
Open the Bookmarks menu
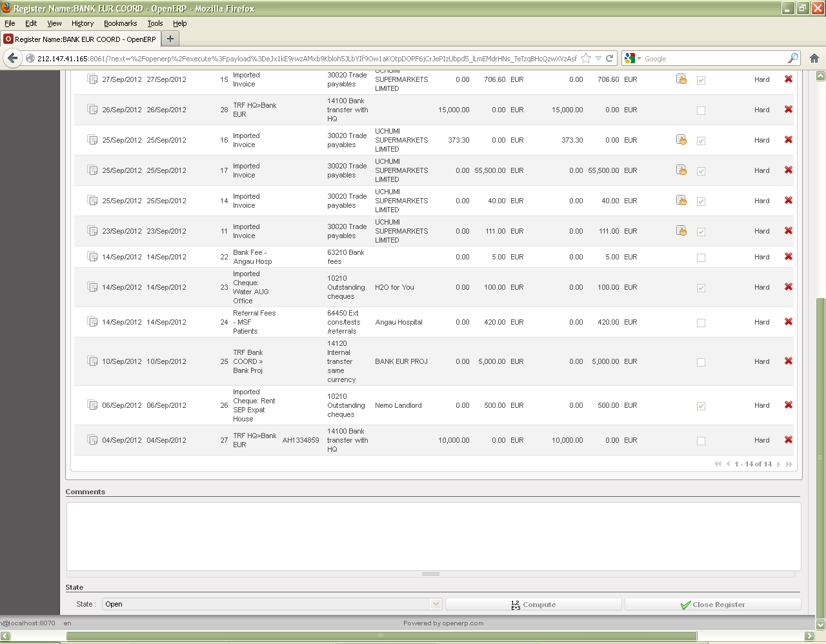(x=120, y=23)
